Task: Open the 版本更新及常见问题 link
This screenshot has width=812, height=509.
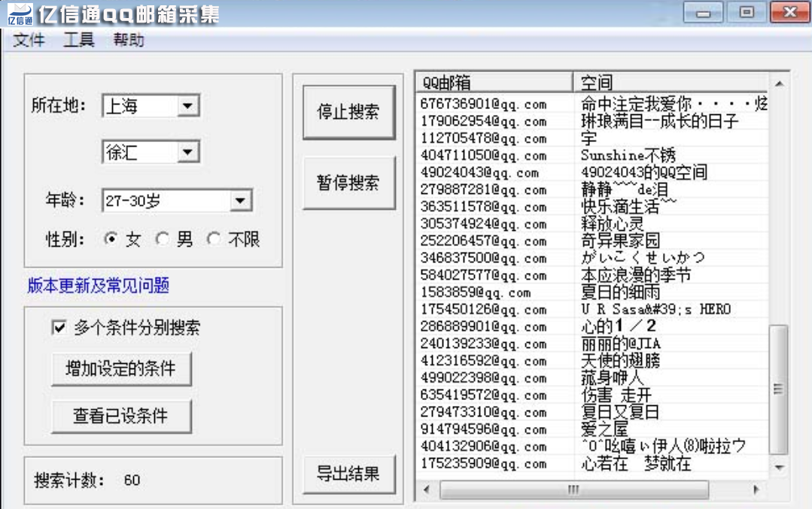Action: pyautogui.click(x=99, y=286)
